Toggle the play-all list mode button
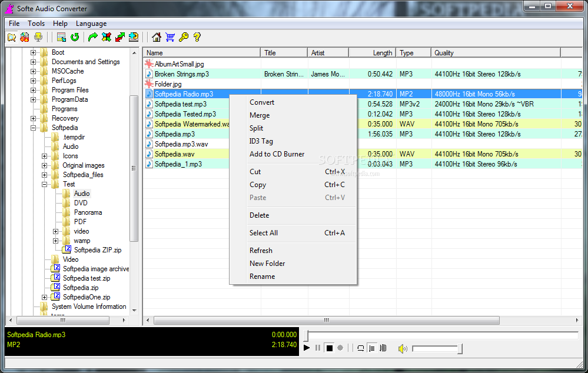Image resolution: width=588 pixels, height=373 pixels. click(383, 348)
